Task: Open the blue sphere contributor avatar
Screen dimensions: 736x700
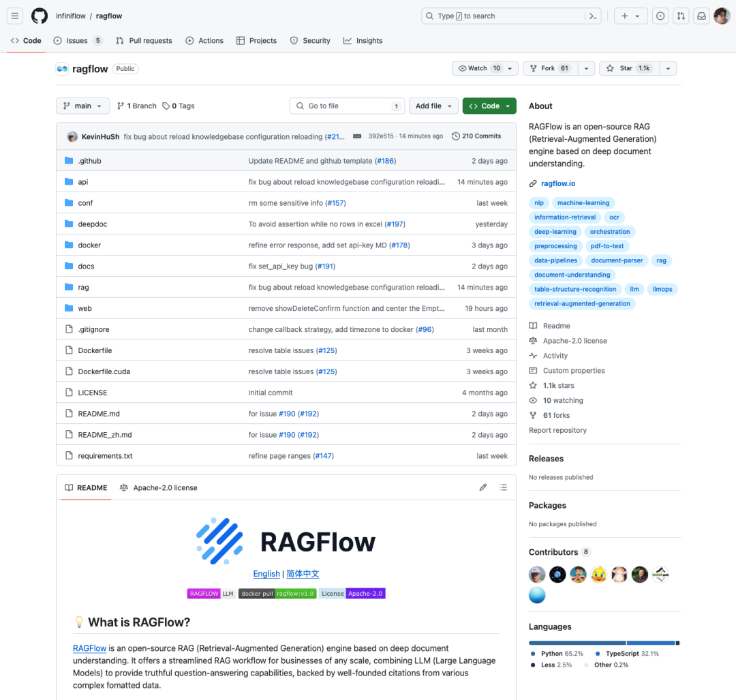Action: [x=537, y=595]
